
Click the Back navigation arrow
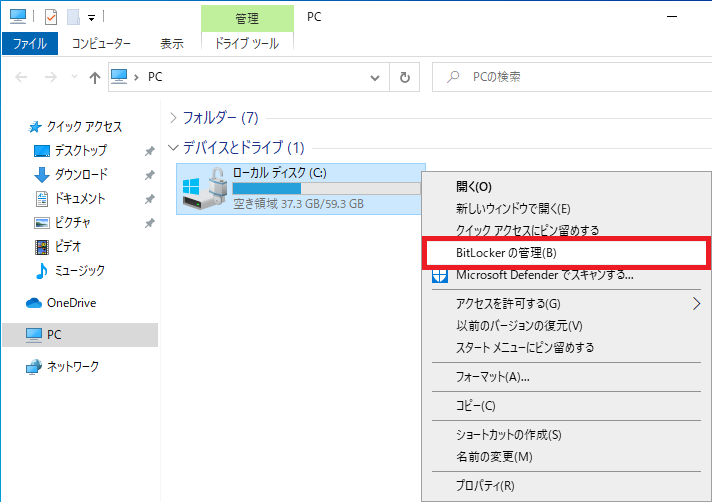coord(21,77)
